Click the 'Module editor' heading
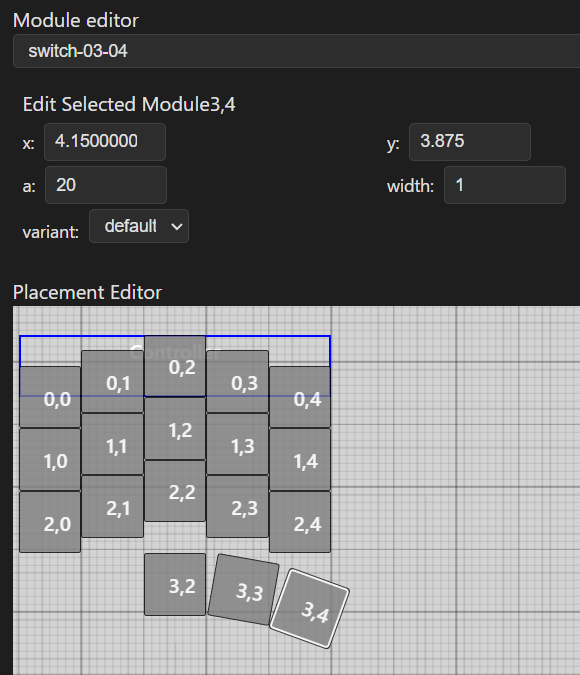 coord(76,20)
